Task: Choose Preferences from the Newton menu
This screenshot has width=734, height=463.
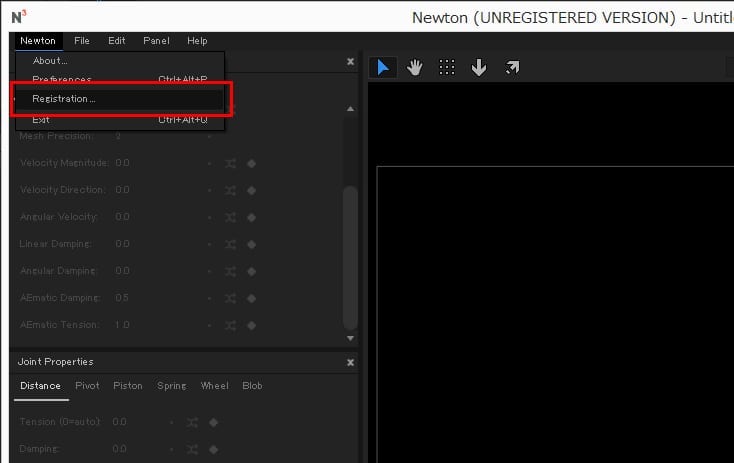Action: click(120, 79)
